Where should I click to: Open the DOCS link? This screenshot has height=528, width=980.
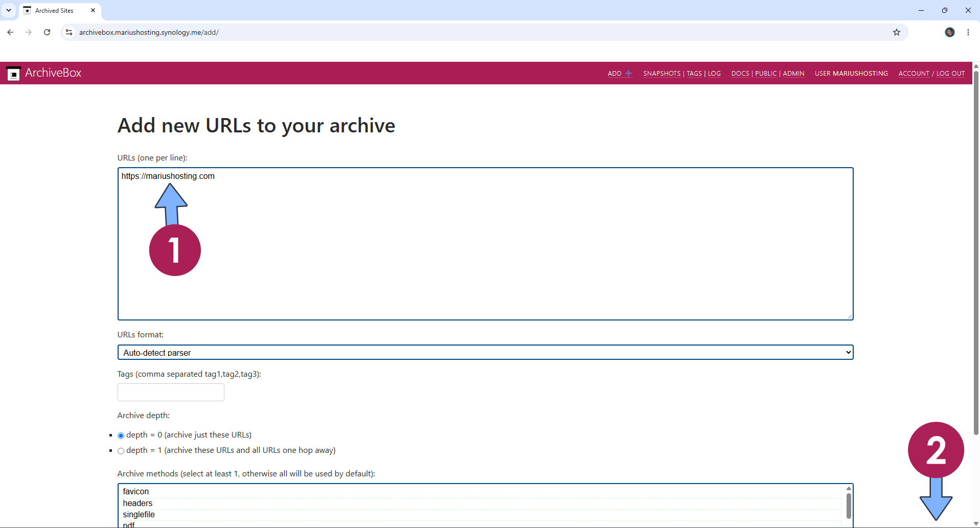740,74
